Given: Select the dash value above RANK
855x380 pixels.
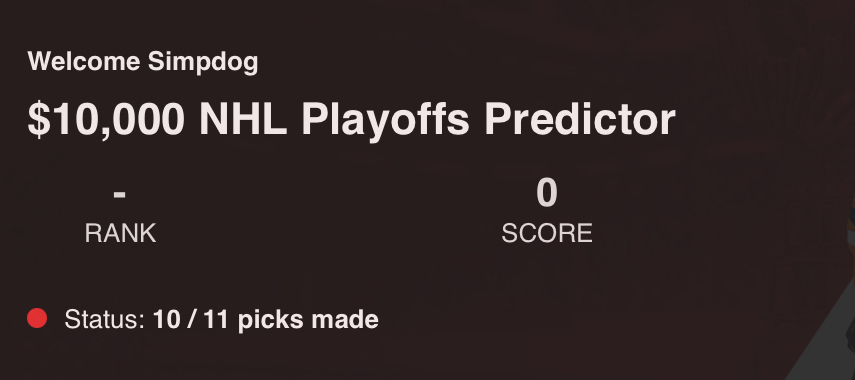Looking at the screenshot, I should click(120, 194).
